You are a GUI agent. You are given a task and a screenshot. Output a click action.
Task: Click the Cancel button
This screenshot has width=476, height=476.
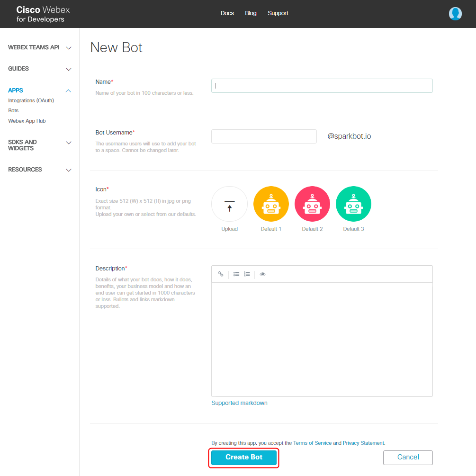408,458
